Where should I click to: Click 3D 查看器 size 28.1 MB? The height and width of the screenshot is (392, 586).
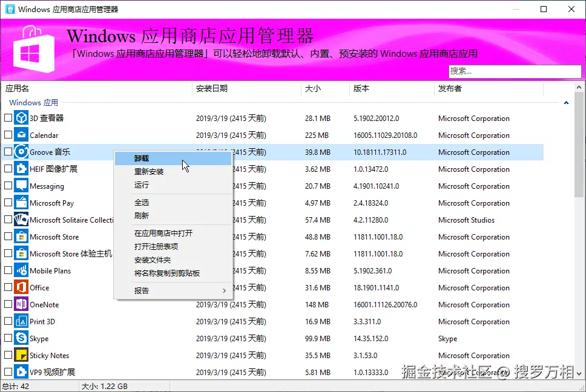(x=318, y=119)
